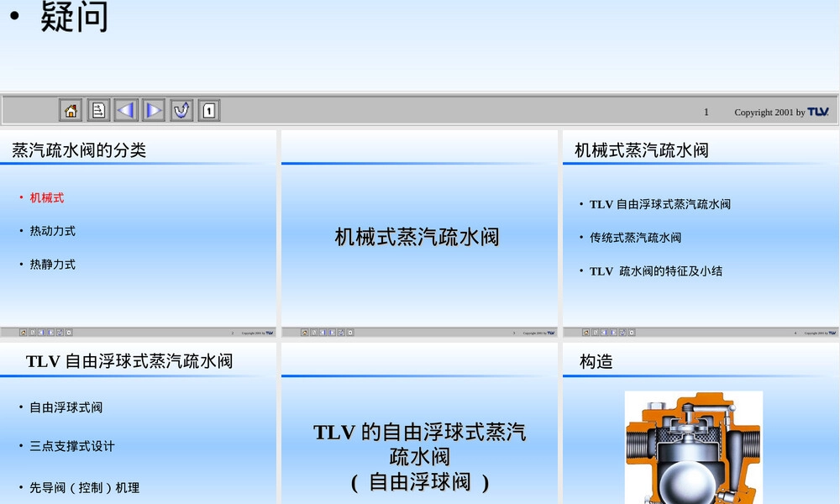Click the 机械式蒸汽疏水阀 title of slide 4
The image size is (840, 504).
point(641,150)
